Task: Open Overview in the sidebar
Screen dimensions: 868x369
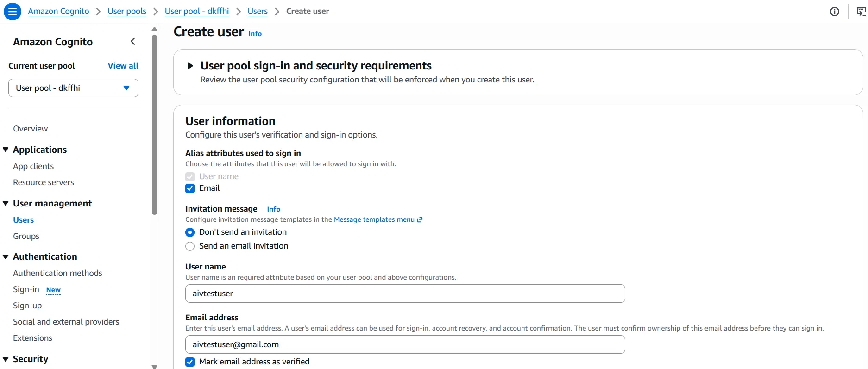Action: pyautogui.click(x=30, y=129)
